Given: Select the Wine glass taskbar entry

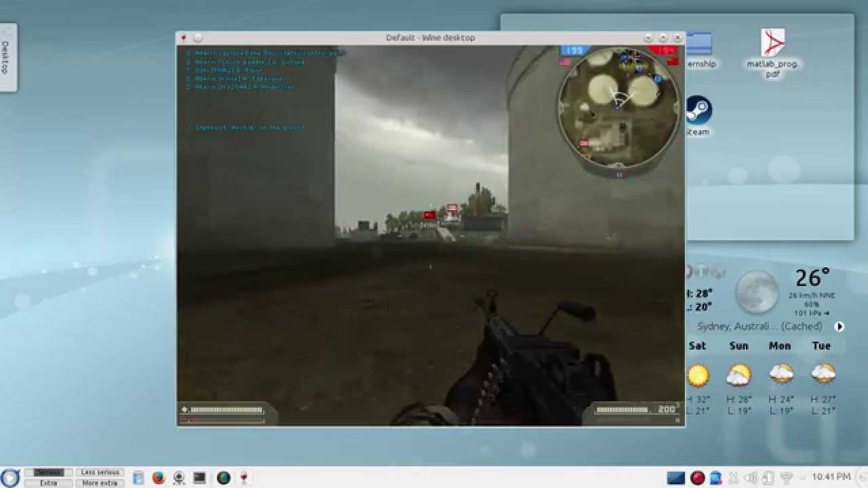Looking at the screenshot, I should [x=243, y=478].
